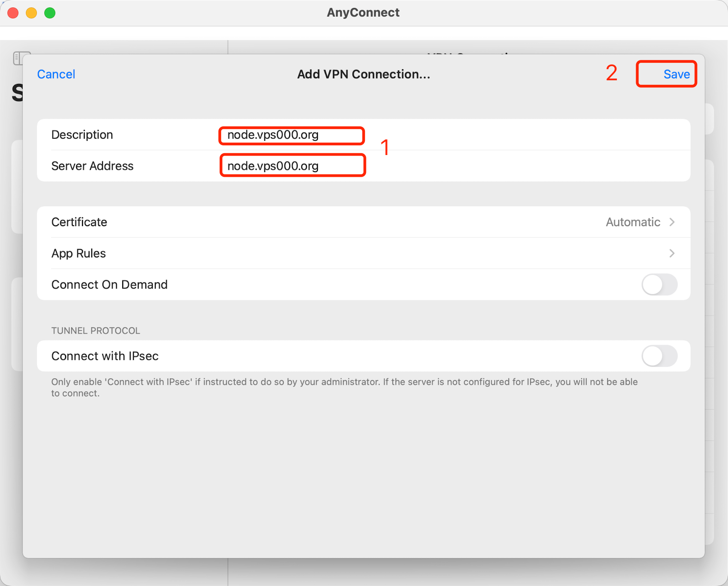Click the Connect On Demand label text
Image resolution: width=728 pixels, height=586 pixels.
click(x=109, y=285)
